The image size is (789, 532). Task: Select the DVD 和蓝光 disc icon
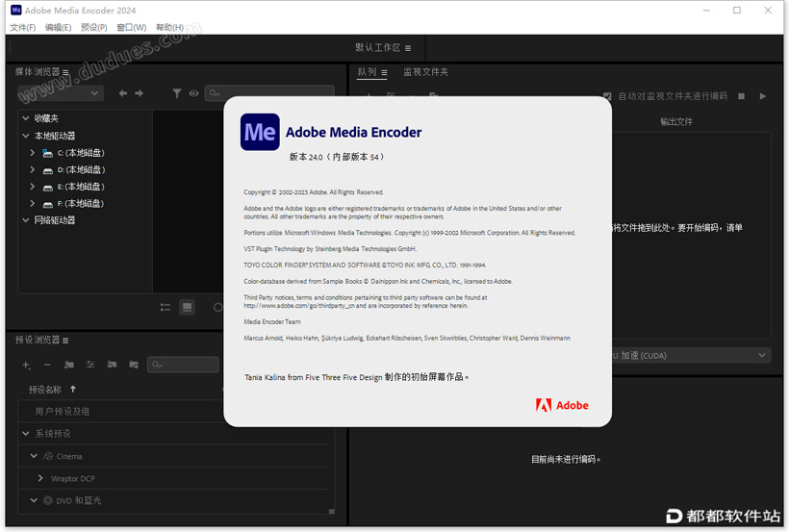(48, 500)
